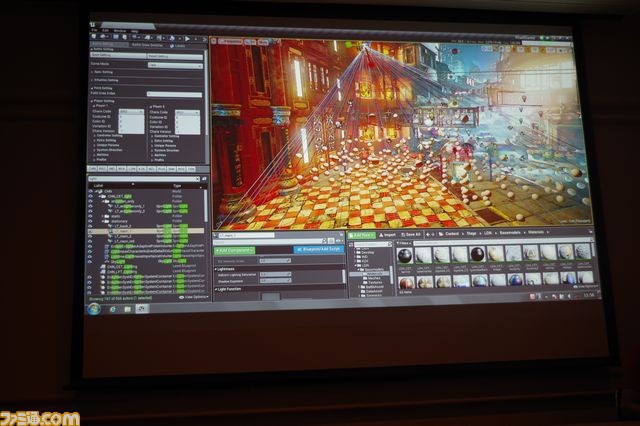This screenshot has width=640, height=426.
Task: Click the Textures folder in the content tree
Action: 373,282
